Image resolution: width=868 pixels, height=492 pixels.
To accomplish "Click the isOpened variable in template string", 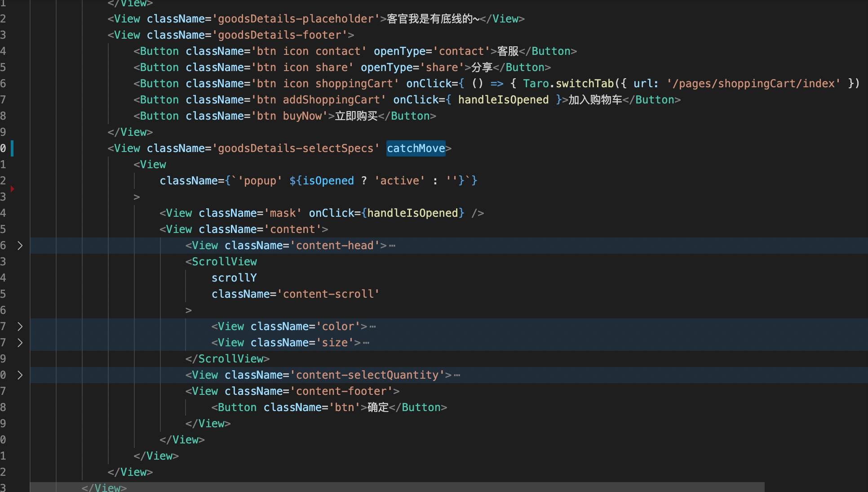I will pyautogui.click(x=328, y=181).
